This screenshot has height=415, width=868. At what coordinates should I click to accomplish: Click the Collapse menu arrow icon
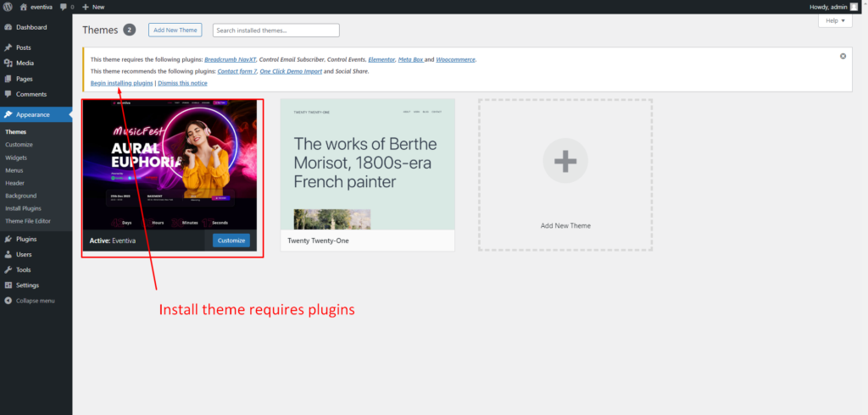pos(8,301)
